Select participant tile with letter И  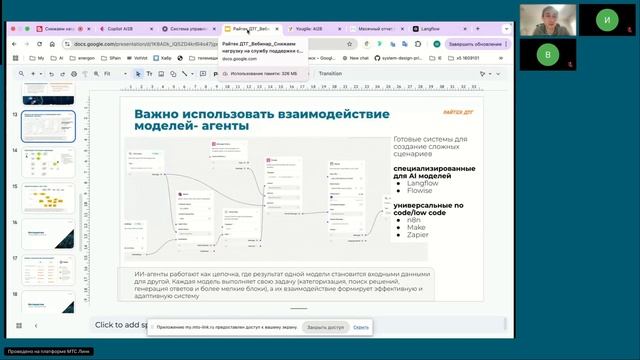tap(607, 20)
